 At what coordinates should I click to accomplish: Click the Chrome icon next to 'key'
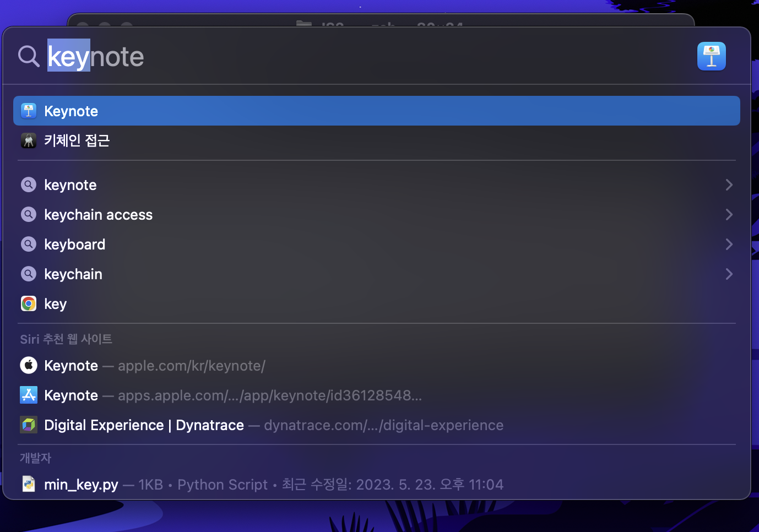(29, 303)
